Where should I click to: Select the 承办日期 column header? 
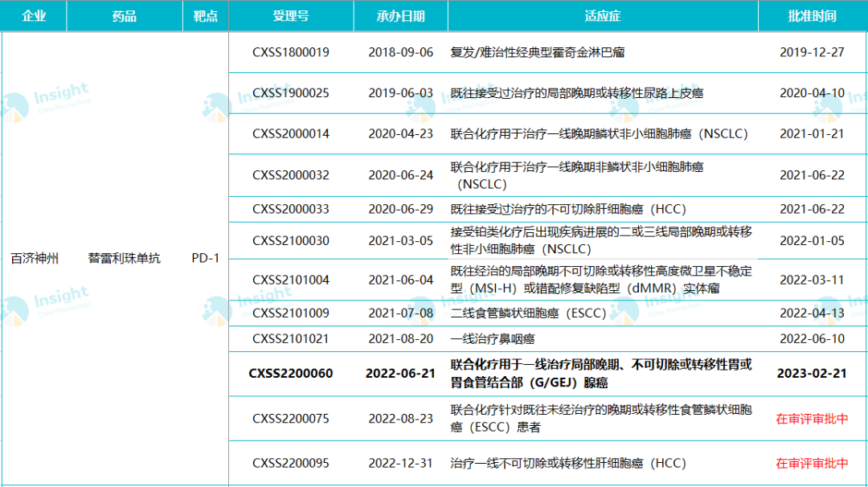[x=400, y=16]
